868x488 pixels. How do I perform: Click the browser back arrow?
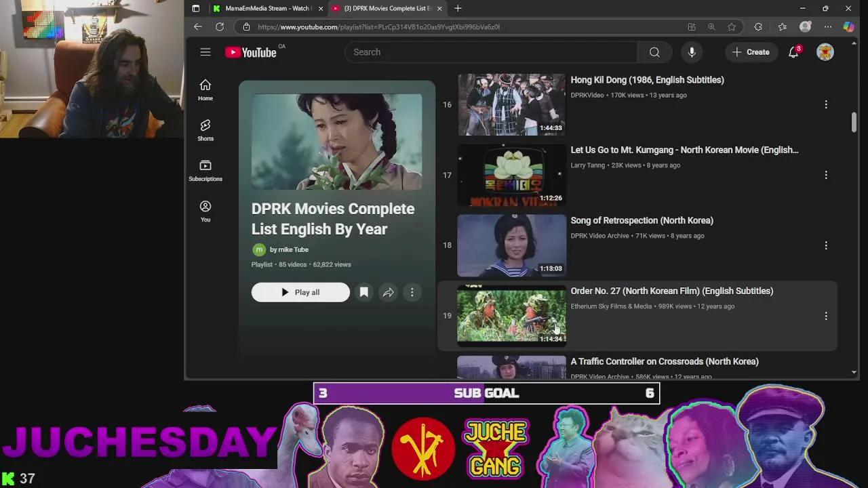coord(197,27)
